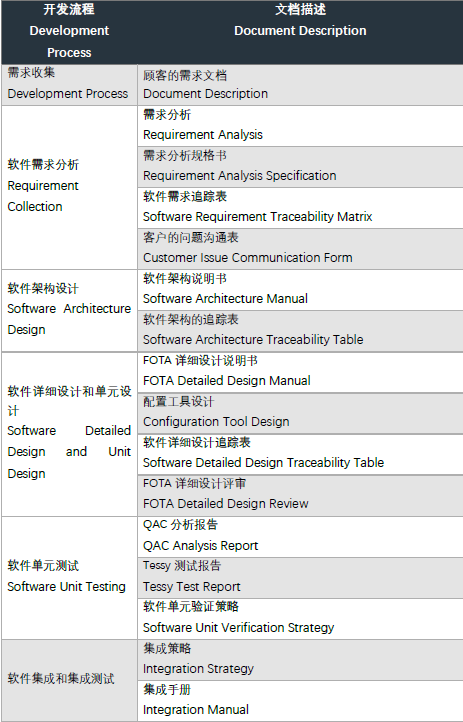Select Software Unit Verification Strategy cell

(x=300, y=618)
